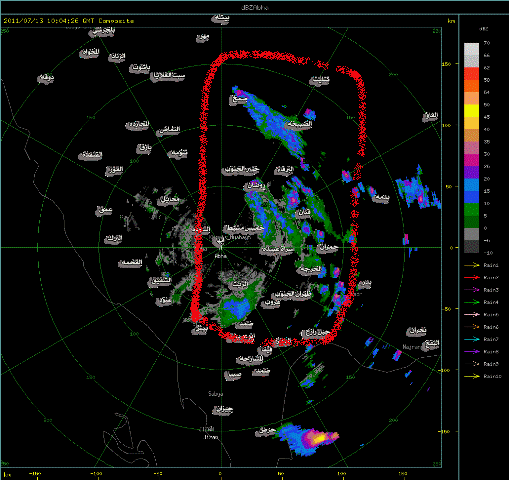Image resolution: width=509 pixels, height=480 pixels.
Task: Click the cyan Rain7 arrow icon
Action: [472, 339]
